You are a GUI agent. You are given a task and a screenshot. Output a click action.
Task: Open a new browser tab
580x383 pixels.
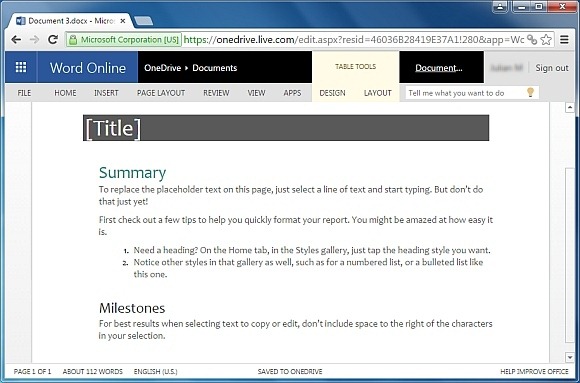143,21
